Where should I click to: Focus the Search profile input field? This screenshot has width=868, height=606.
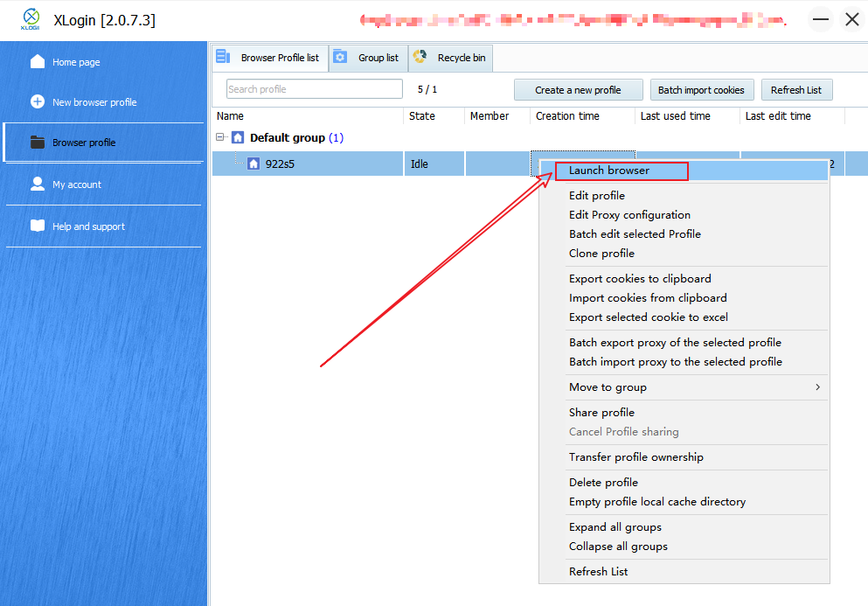(x=314, y=89)
